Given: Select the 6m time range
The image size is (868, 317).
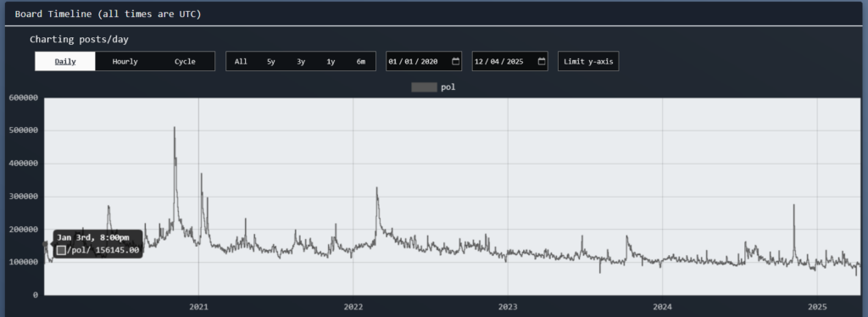Looking at the screenshot, I should [361, 61].
